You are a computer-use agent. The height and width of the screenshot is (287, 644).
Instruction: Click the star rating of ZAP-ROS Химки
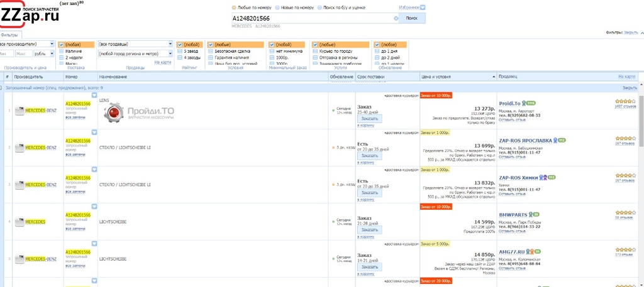click(625, 175)
